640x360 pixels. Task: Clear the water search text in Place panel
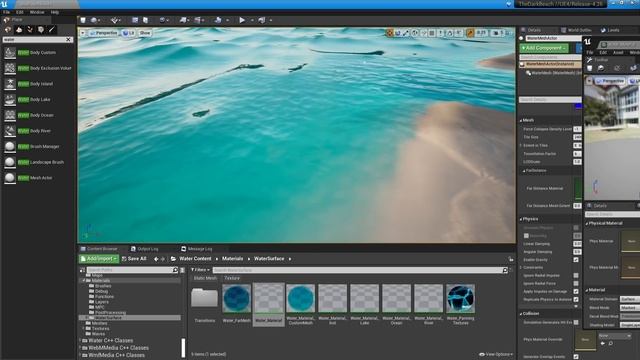[x=69, y=40]
